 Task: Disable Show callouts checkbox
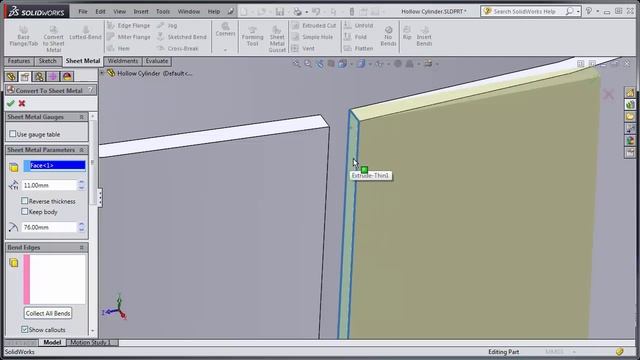pos(24,329)
